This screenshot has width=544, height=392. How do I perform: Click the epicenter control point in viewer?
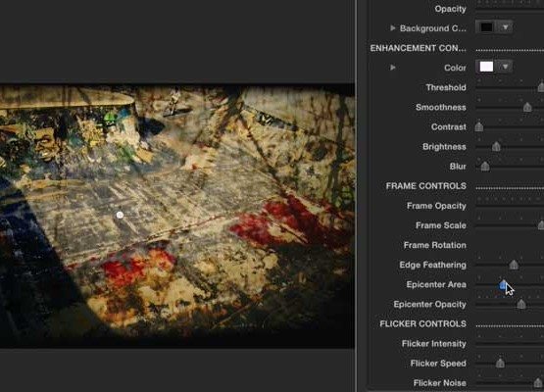pos(120,215)
